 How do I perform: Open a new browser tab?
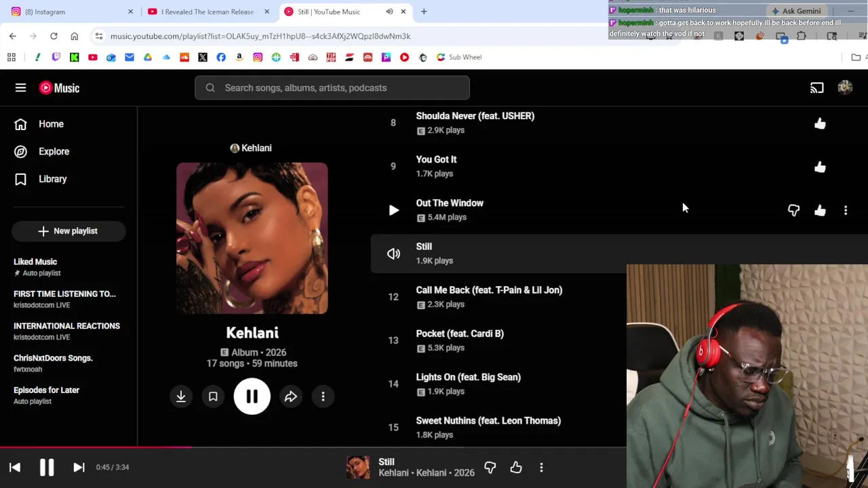point(424,12)
